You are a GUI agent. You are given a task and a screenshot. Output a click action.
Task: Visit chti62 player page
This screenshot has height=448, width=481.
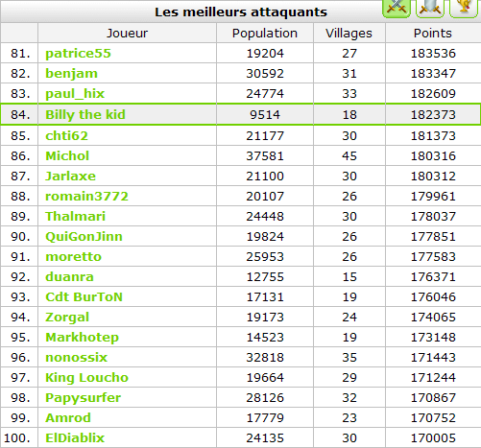tap(66, 135)
